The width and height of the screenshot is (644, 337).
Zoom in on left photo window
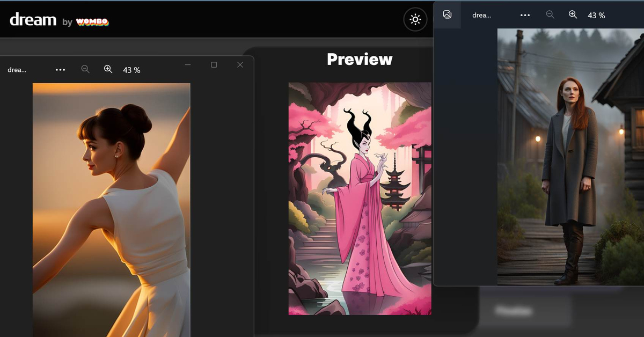tap(108, 69)
